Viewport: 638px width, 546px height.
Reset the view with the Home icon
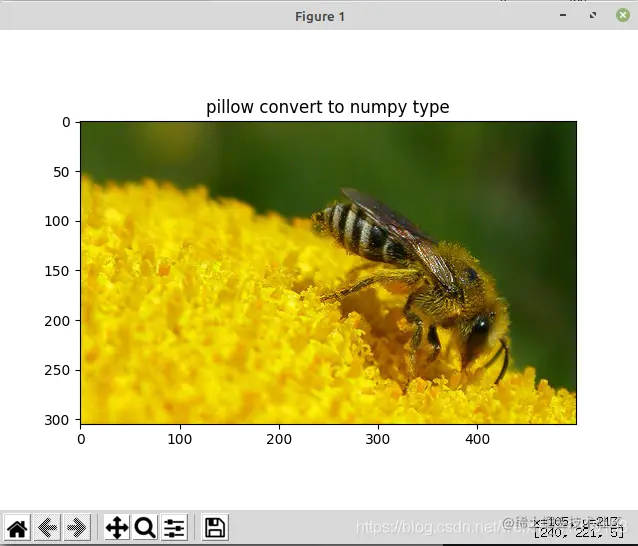click(x=17, y=528)
